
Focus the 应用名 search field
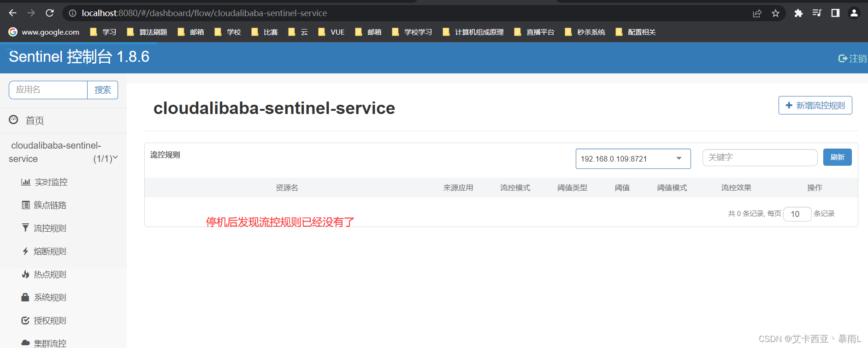click(x=48, y=90)
